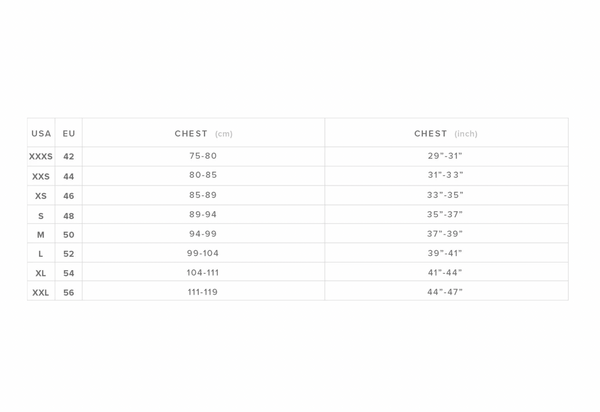Click the XXXS size row label
The image size is (600, 412).
click(x=41, y=157)
